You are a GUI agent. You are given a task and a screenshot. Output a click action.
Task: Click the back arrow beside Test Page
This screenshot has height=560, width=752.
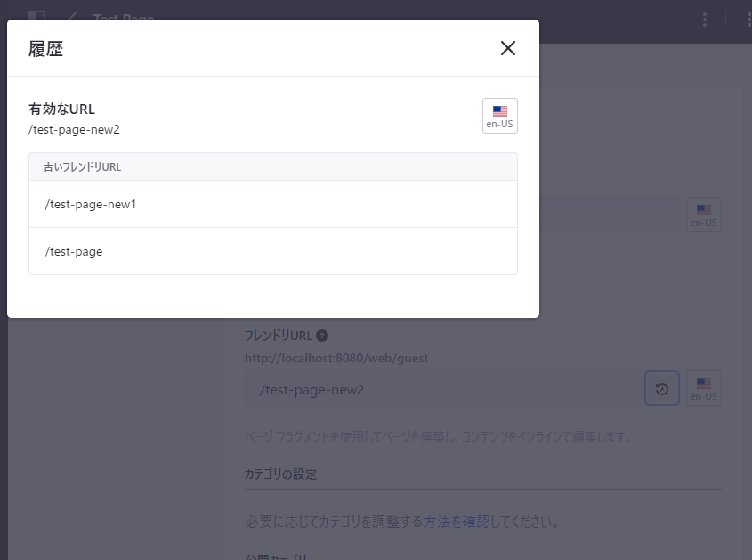[x=72, y=18]
